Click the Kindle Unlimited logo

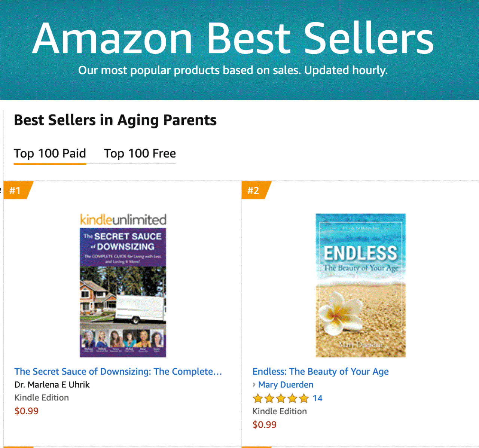[x=123, y=220]
